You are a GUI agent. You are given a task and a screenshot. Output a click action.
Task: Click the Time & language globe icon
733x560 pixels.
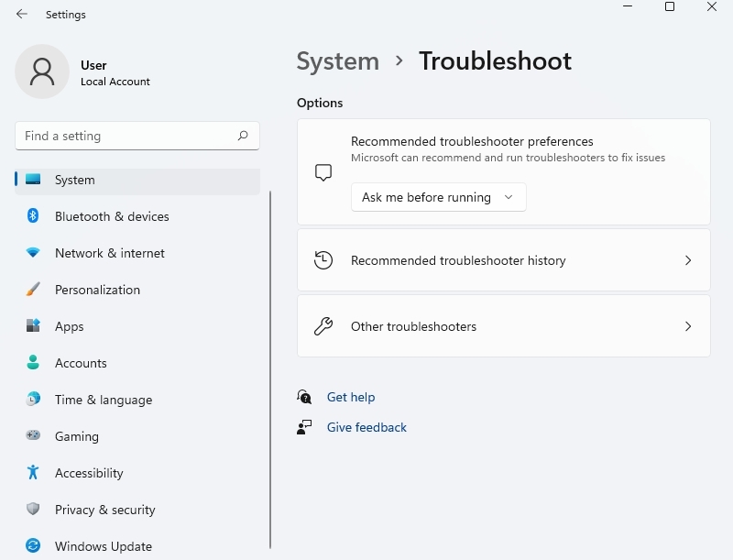point(33,400)
